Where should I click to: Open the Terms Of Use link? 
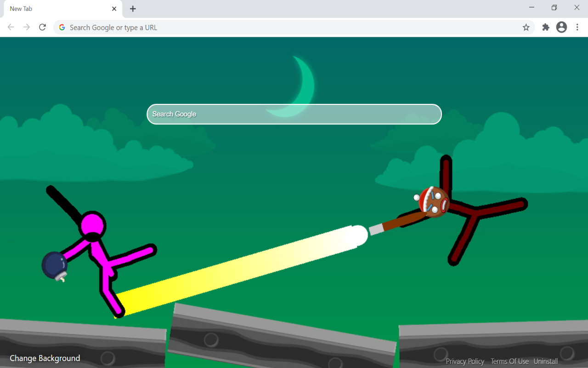click(x=510, y=361)
